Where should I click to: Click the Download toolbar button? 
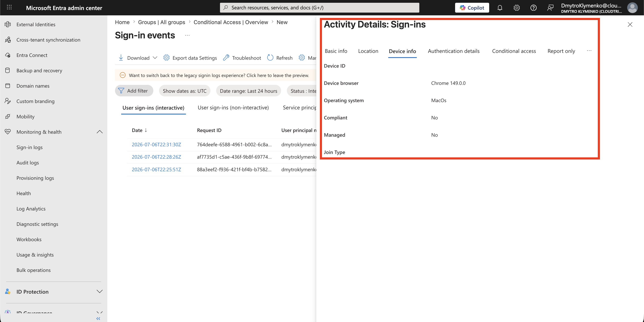pos(134,58)
